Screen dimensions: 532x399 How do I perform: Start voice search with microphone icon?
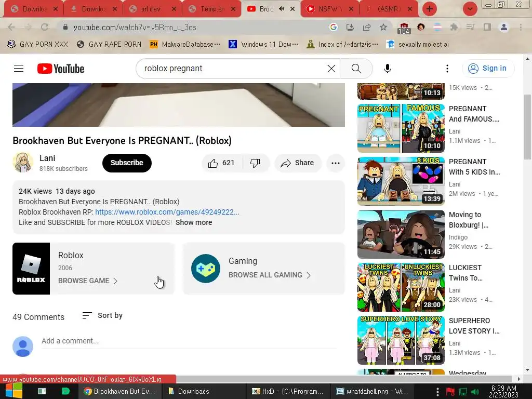(x=387, y=69)
